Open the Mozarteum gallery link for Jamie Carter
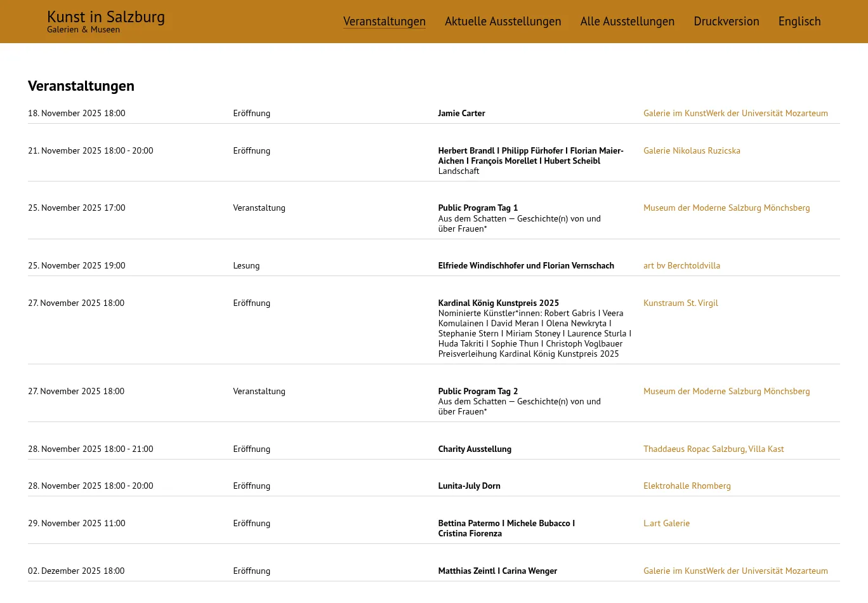This screenshot has height=603, width=868. pos(735,114)
